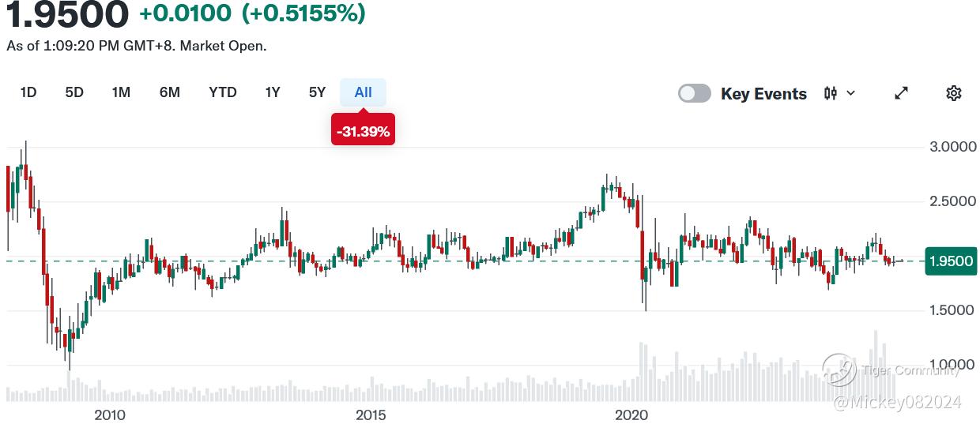
Task: Switch to the 1M range
Action: (121, 92)
